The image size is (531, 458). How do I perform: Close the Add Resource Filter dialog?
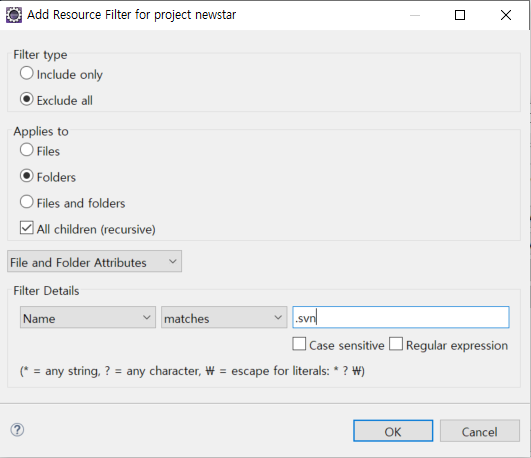point(506,15)
